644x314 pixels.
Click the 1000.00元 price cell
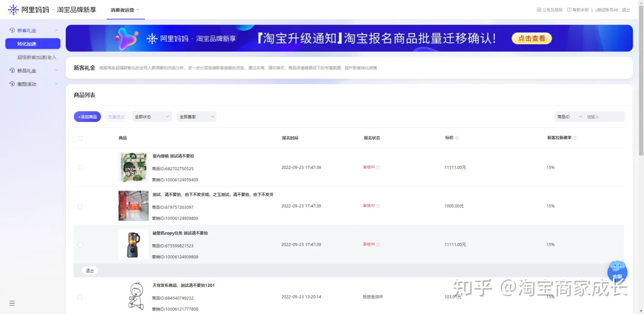pyautogui.click(x=454, y=206)
